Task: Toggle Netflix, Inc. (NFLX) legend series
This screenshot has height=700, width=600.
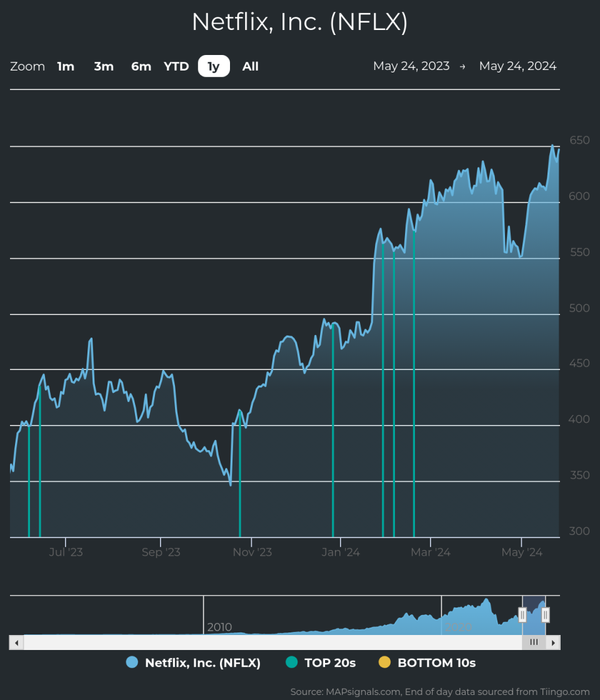Action: [x=193, y=662]
